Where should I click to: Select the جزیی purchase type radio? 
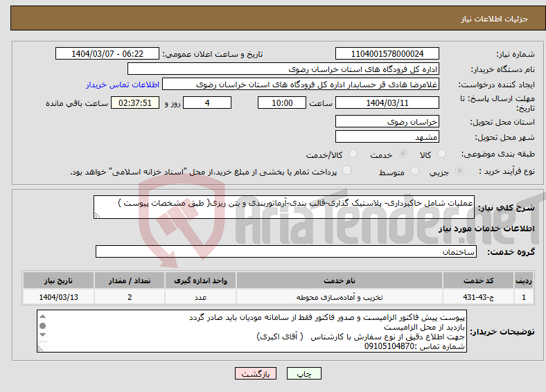tap(459, 171)
